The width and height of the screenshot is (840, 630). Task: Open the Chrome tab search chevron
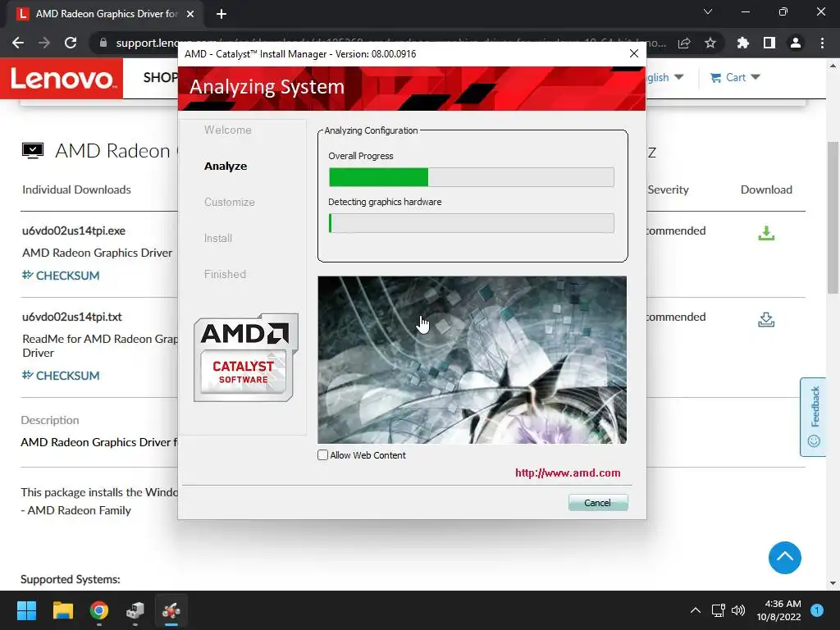click(708, 11)
